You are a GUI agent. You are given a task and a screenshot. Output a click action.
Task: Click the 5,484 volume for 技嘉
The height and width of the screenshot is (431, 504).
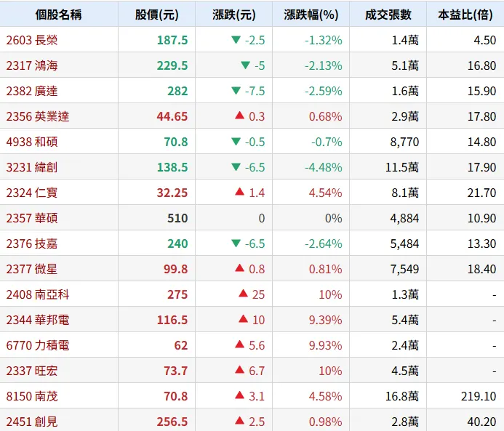pos(404,243)
